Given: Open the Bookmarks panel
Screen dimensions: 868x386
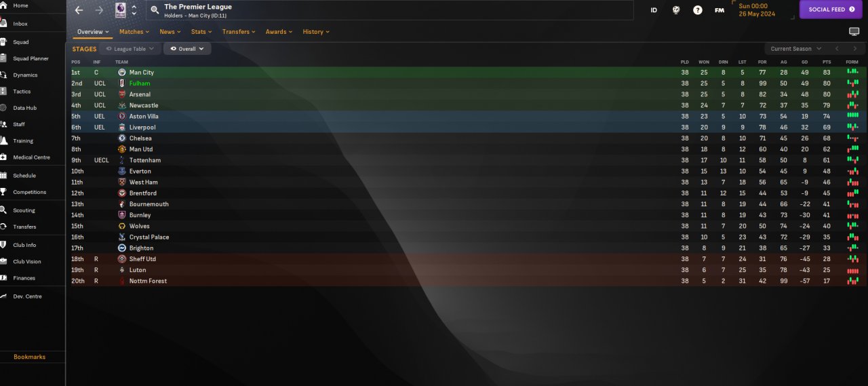Looking at the screenshot, I should pos(30,357).
